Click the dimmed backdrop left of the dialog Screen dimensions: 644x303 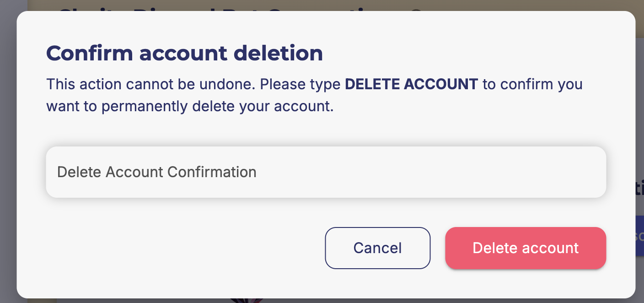click(8, 151)
